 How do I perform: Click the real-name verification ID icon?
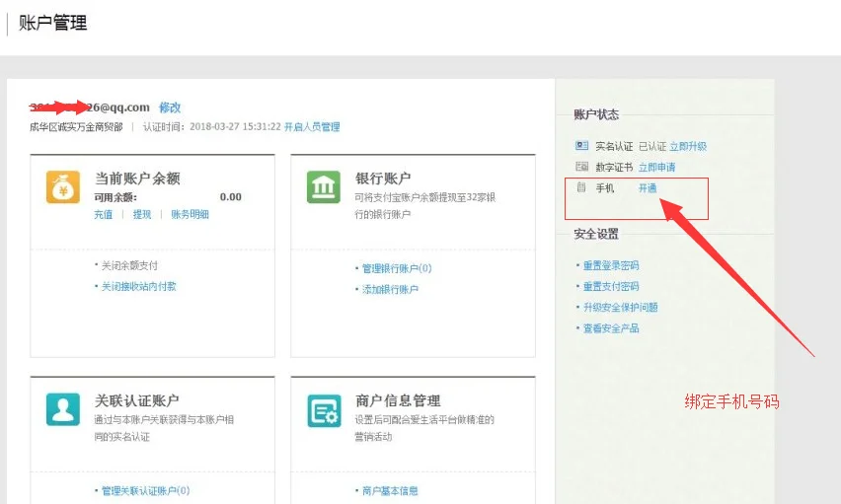582,146
